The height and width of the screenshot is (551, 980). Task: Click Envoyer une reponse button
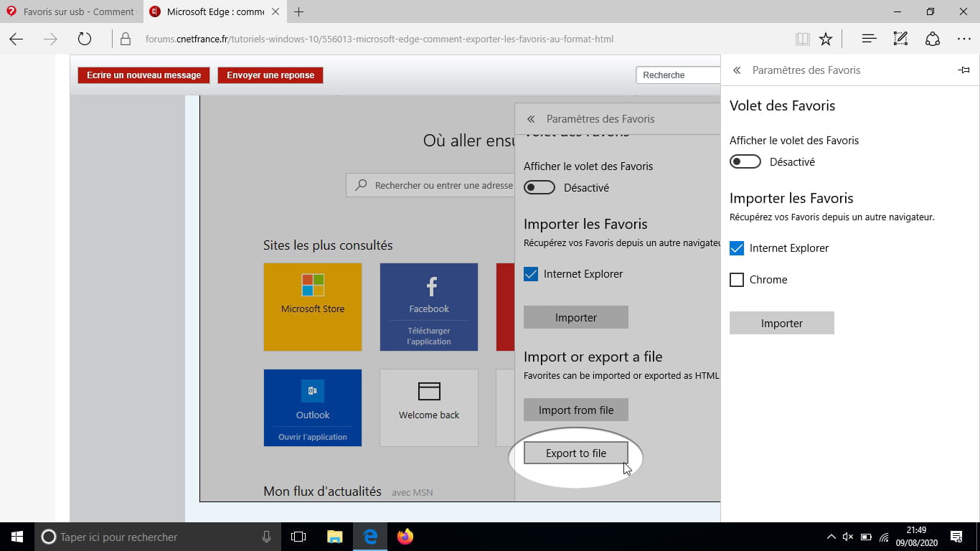click(270, 75)
